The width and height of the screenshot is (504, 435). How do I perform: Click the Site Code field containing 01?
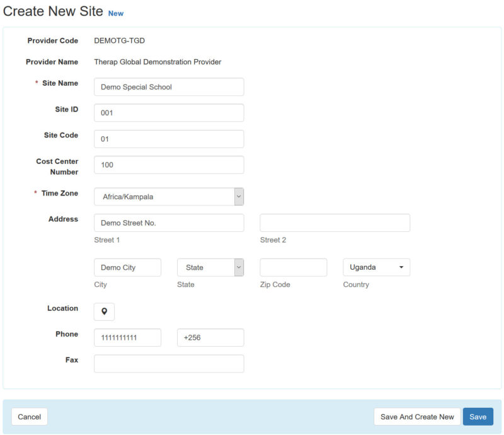pyautogui.click(x=169, y=139)
